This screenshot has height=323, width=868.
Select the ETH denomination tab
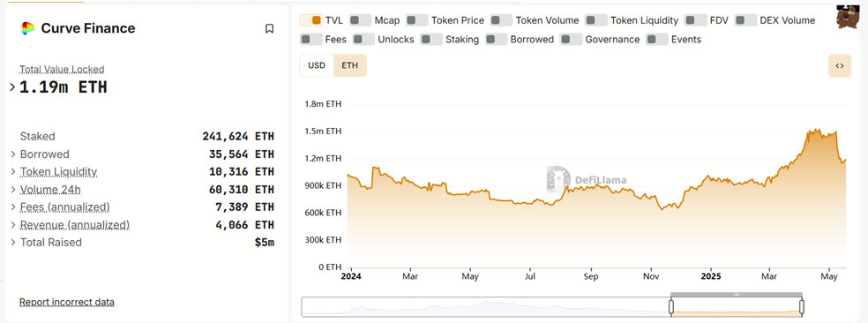point(350,65)
